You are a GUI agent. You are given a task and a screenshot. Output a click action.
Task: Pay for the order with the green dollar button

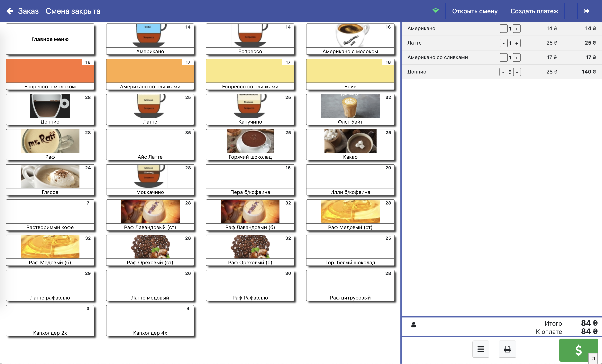578,350
